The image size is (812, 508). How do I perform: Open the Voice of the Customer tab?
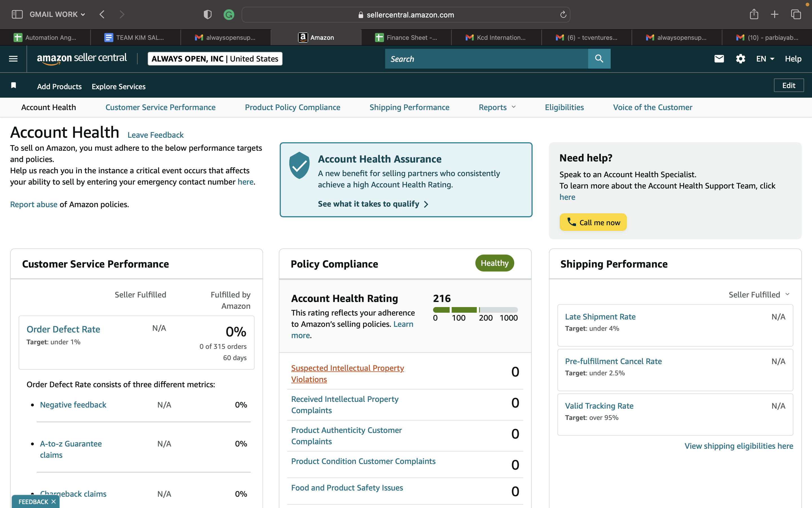click(653, 107)
